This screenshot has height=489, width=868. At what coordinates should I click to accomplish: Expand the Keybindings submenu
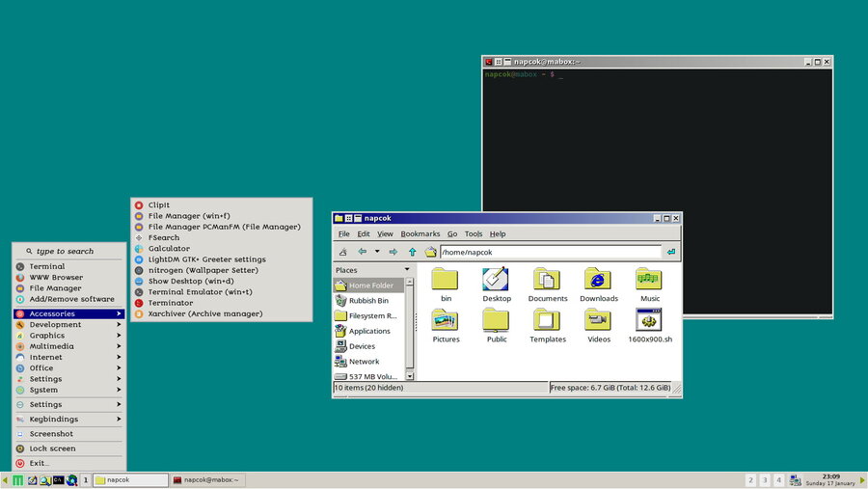click(x=69, y=420)
